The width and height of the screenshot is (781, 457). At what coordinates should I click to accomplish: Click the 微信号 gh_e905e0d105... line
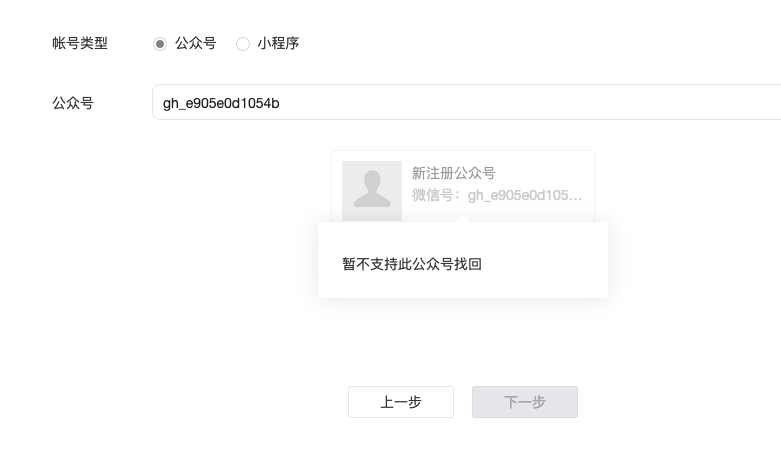[x=497, y=195]
